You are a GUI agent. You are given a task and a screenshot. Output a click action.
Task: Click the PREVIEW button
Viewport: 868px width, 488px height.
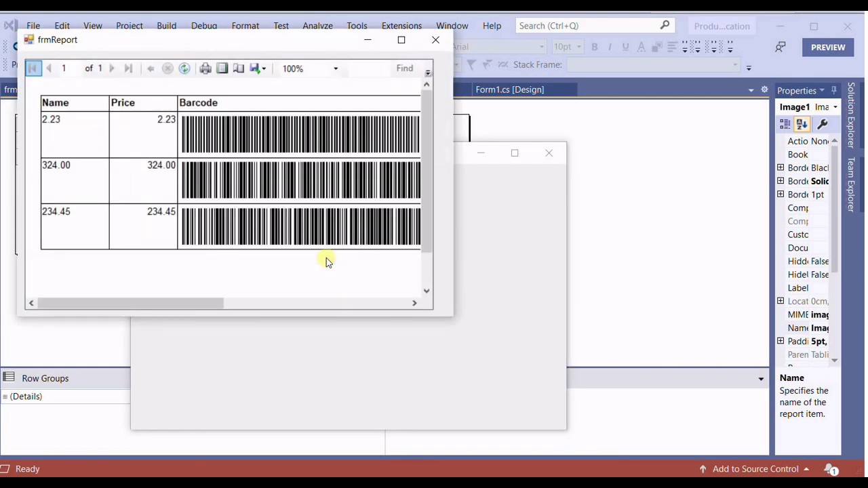point(828,47)
